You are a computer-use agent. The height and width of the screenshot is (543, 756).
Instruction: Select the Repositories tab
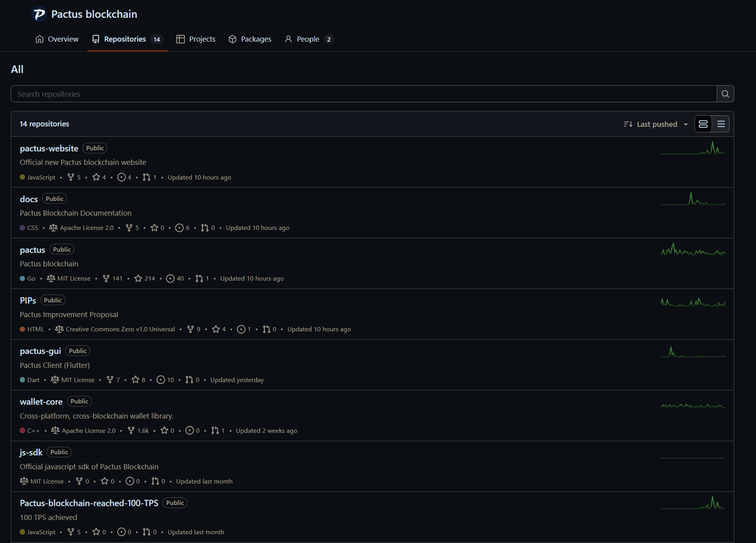coord(127,39)
